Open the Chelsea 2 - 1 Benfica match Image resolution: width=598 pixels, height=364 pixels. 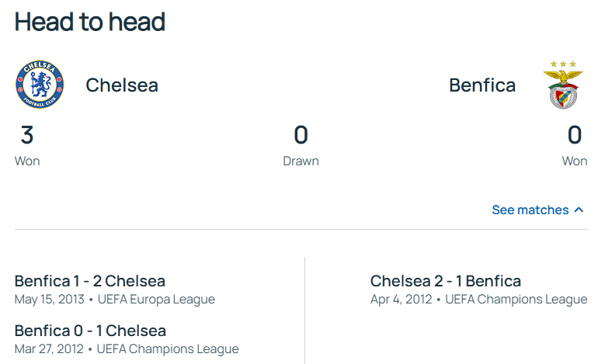446,281
